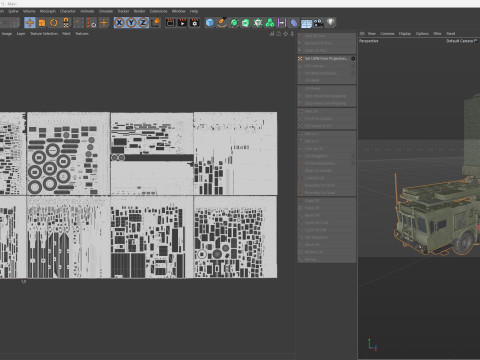Add a Floor grid object
The height and width of the screenshot is (360, 480).
point(306,23)
